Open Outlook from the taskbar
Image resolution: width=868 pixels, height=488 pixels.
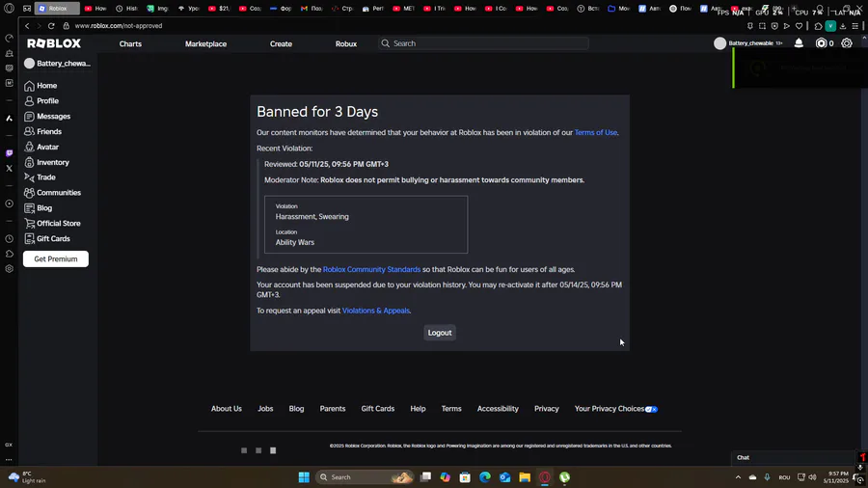pos(504,477)
